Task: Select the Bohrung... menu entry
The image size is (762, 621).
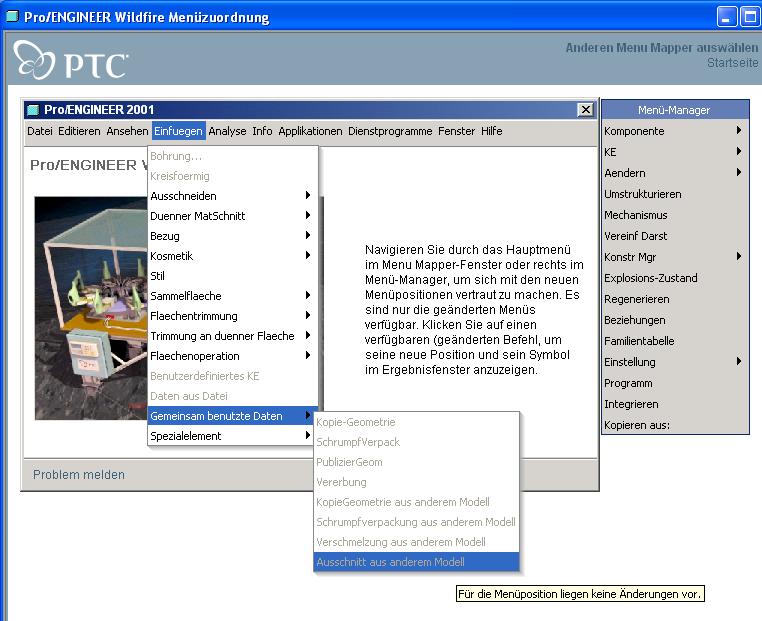Action: click(233, 156)
